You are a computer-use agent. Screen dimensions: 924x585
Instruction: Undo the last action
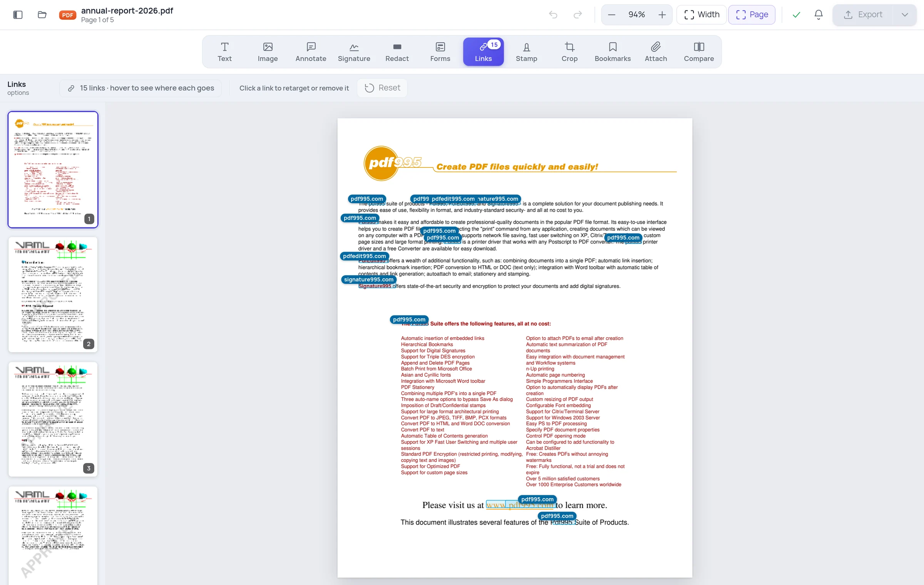click(x=553, y=15)
